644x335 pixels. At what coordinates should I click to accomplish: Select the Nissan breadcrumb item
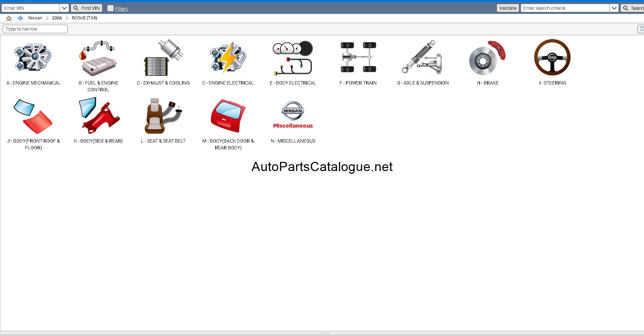pos(35,18)
